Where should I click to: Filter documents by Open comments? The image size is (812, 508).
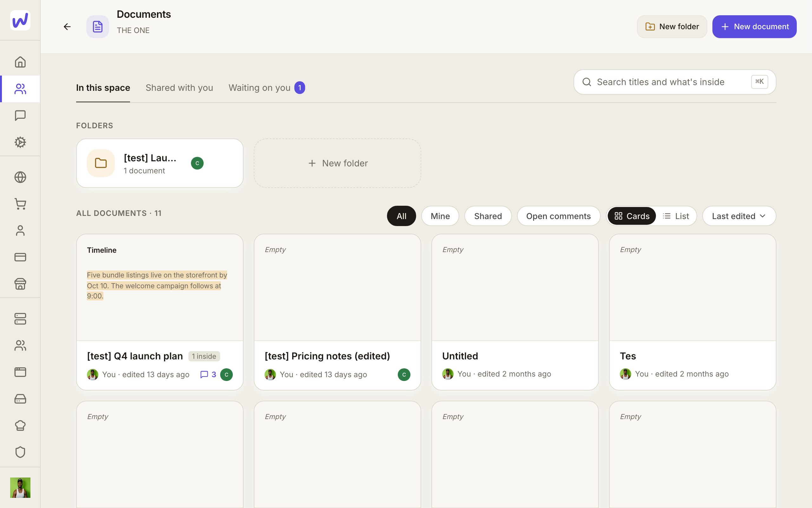pyautogui.click(x=558, y=216)
